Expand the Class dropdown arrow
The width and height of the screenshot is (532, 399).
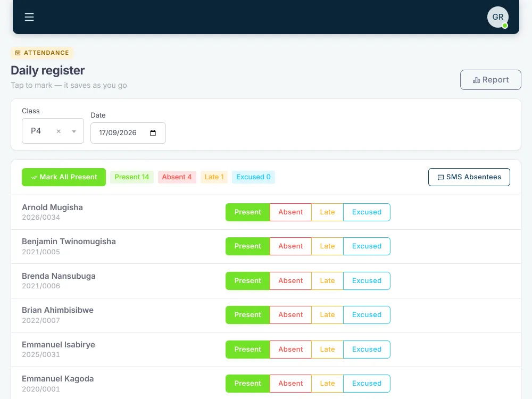74,131
